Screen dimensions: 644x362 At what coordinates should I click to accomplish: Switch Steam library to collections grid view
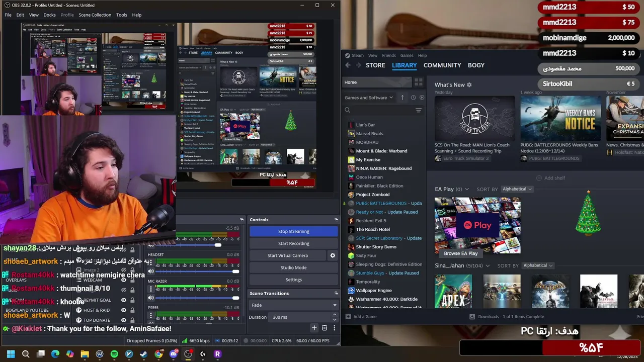click(x=418, y=82)
